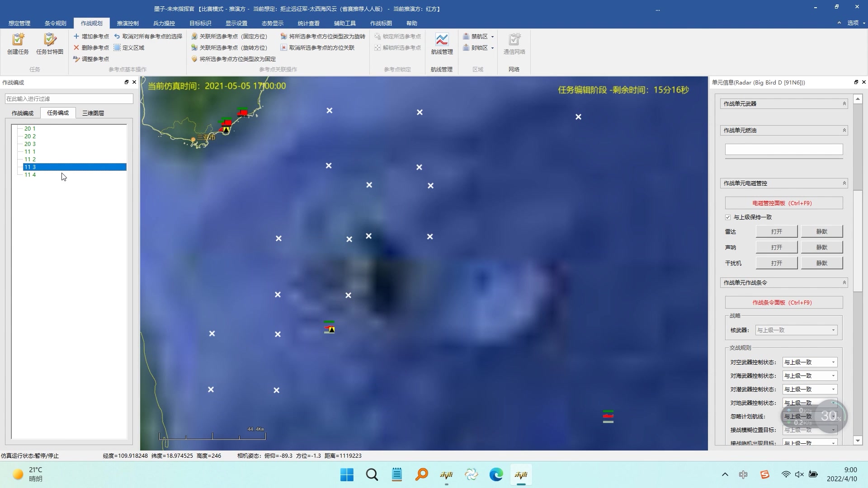
Task: Click the volume icon in the system tray
Action: coord(799,474)
